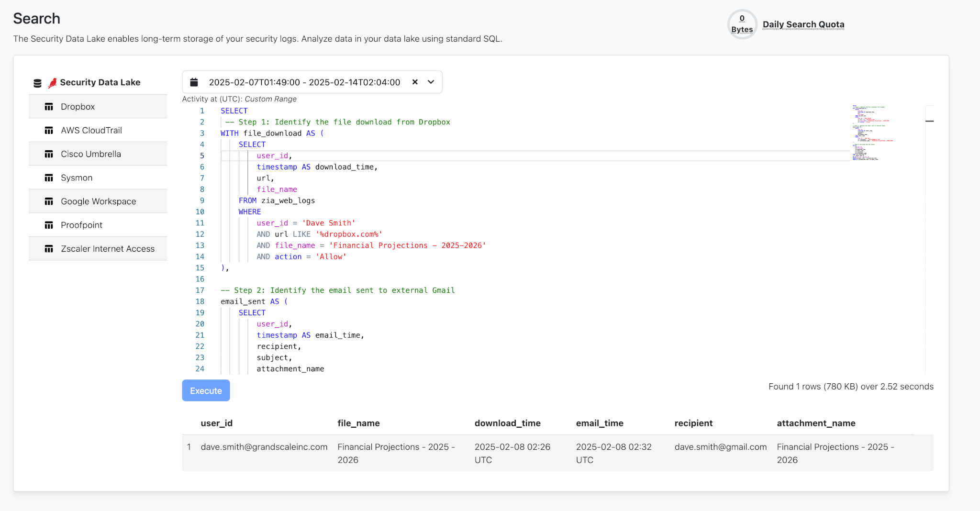Viewport: 980px width, 511px height.
Task: Click the Dropbox table icon
Action: [x=49, y=107]
